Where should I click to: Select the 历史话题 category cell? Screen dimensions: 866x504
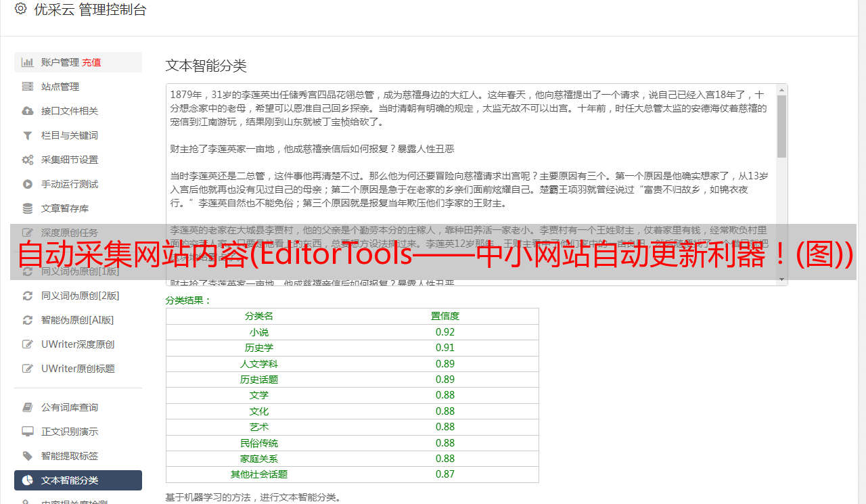coord(259,380)
